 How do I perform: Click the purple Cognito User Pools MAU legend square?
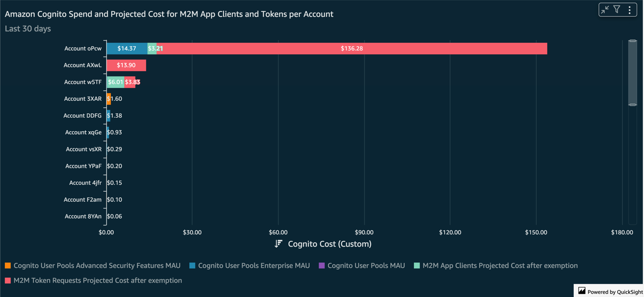(x=322, y=265)
